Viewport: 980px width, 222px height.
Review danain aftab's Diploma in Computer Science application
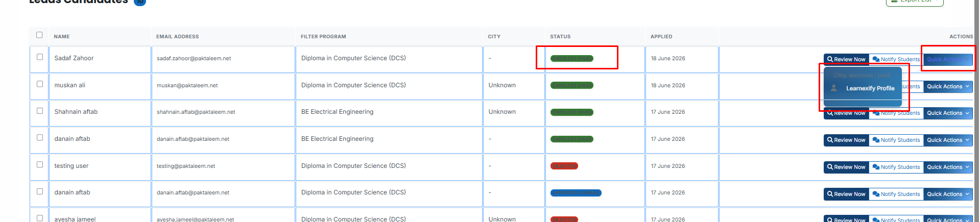[846, 194]
